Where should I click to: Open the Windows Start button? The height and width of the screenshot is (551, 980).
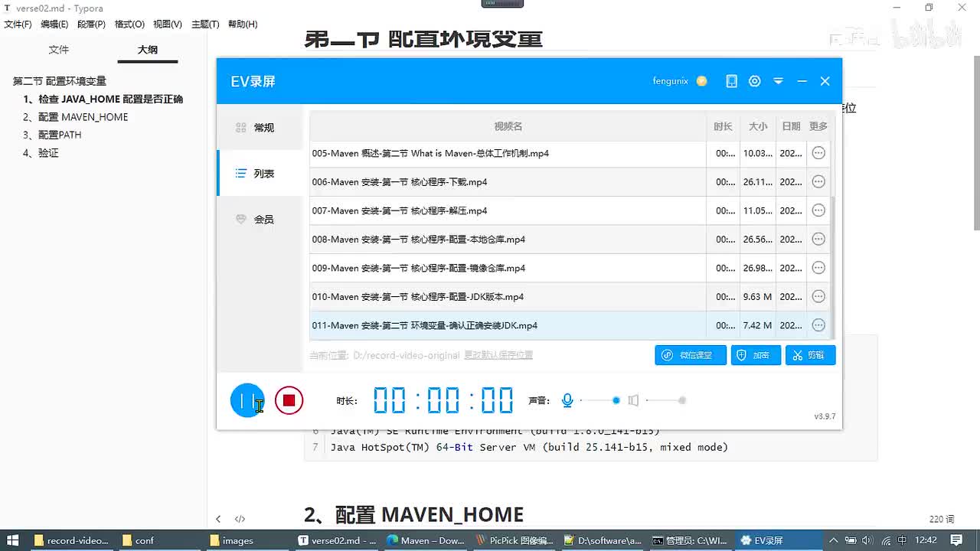13,540
